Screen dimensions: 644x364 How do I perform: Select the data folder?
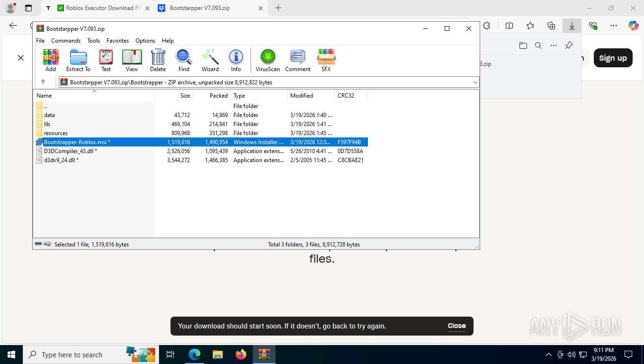tap(200, 115)
